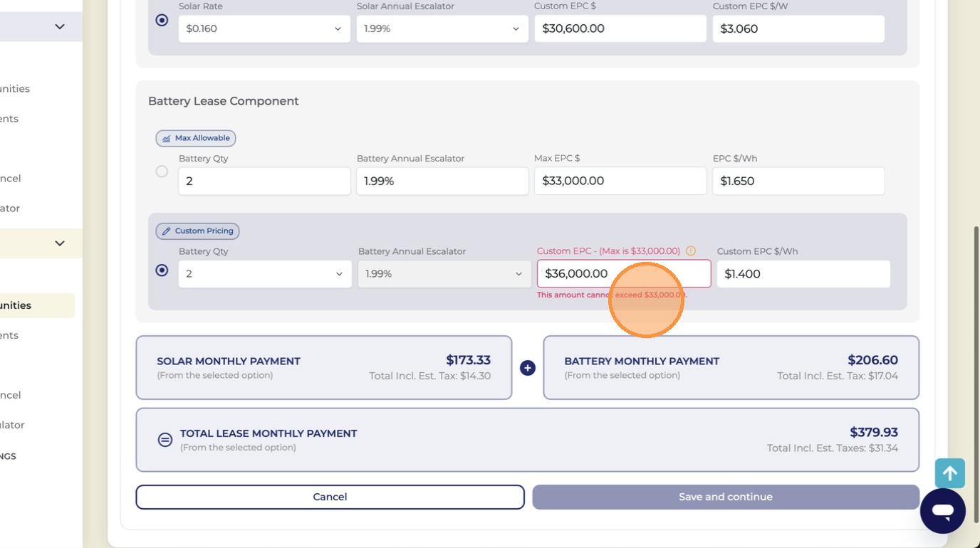
Task: Click the Max Allowable Battery Annual Escalator field
Action: point(442,181)
